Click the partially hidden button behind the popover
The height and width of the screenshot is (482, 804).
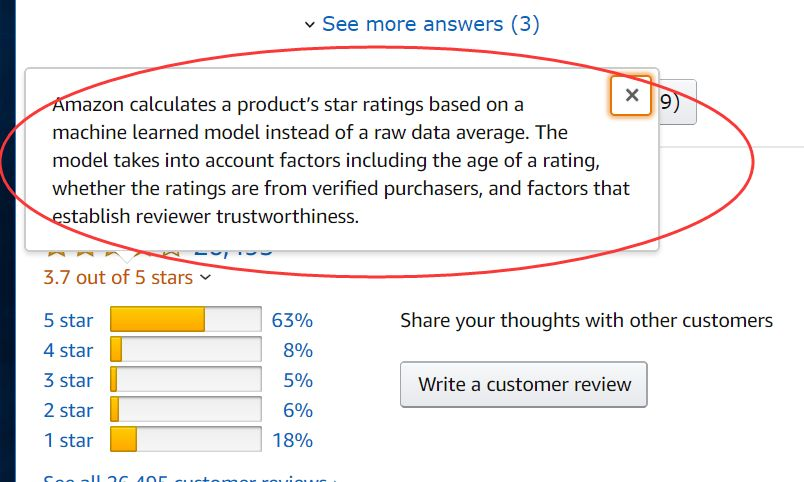pos(677,102)
